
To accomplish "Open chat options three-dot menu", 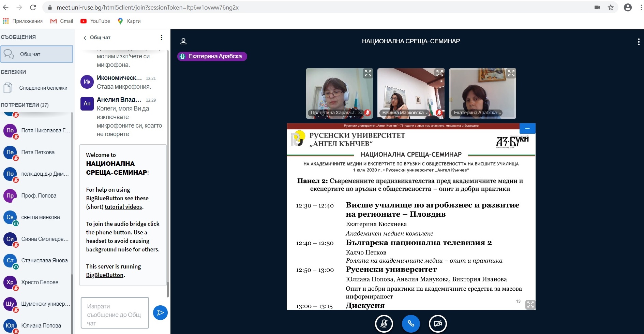I will pos(162,38).
